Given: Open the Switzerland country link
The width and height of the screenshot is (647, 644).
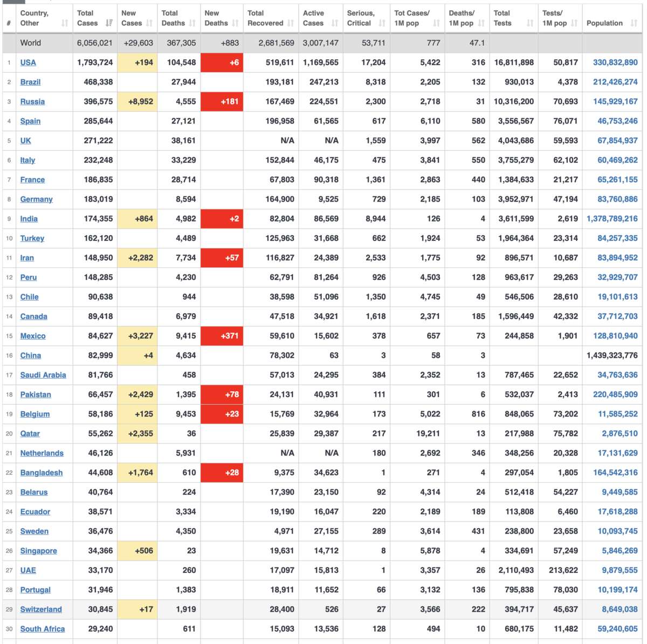Looking at the screenshot, I should coord(41,610).
